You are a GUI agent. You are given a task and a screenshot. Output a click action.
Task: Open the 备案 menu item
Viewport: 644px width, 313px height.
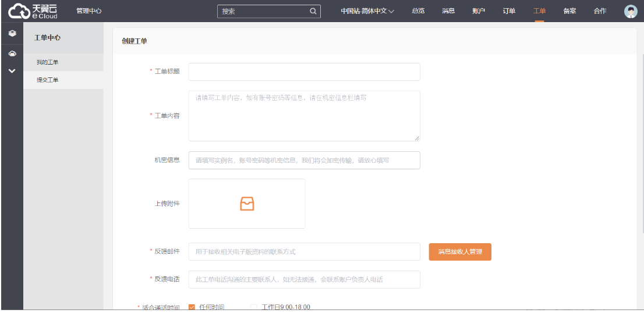pos(569,11)
